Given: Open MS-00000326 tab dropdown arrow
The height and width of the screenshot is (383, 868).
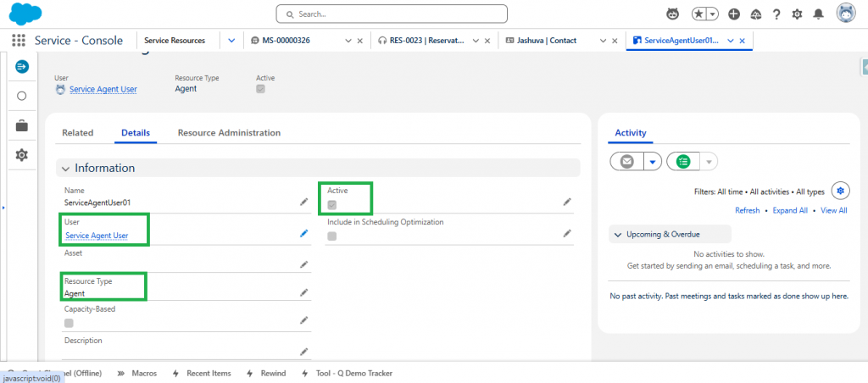Looking at the screenshot, I should pyautogui.click(x=348, y=41).
